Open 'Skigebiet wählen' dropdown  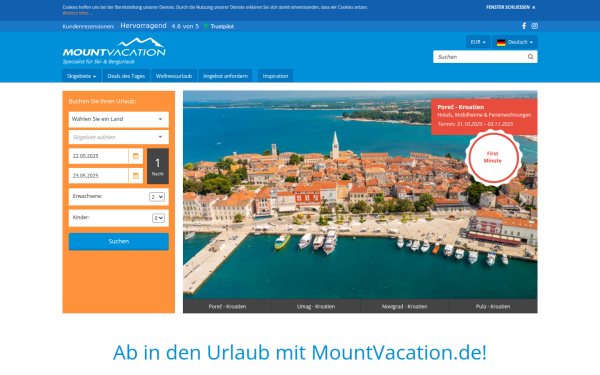pyautogui.click(x=119, y=137)
